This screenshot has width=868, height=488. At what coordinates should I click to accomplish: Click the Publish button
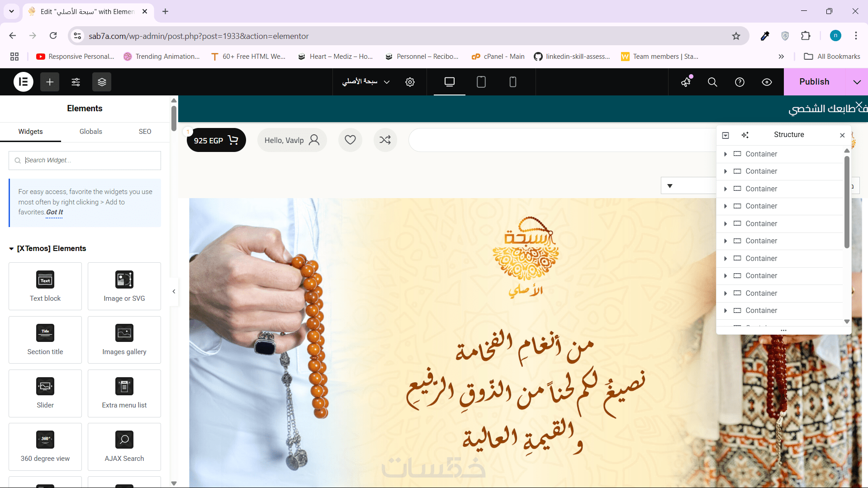pyautogui.click(x=814, y=82)
